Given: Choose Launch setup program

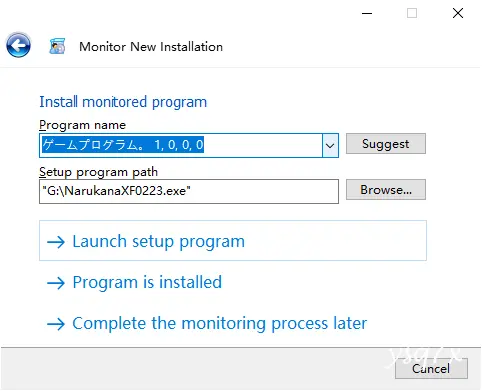Looking at the screenshot, I should point(233,241).
